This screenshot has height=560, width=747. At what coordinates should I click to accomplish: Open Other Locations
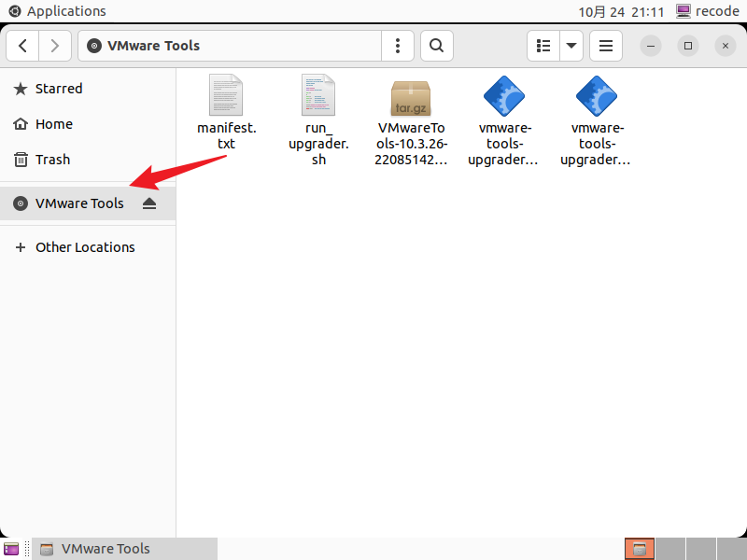coord(84,247)
